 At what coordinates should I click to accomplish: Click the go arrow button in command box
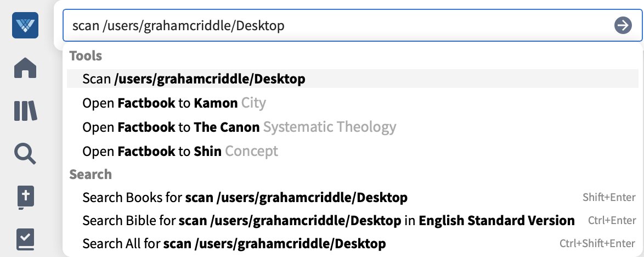(623, 25)
